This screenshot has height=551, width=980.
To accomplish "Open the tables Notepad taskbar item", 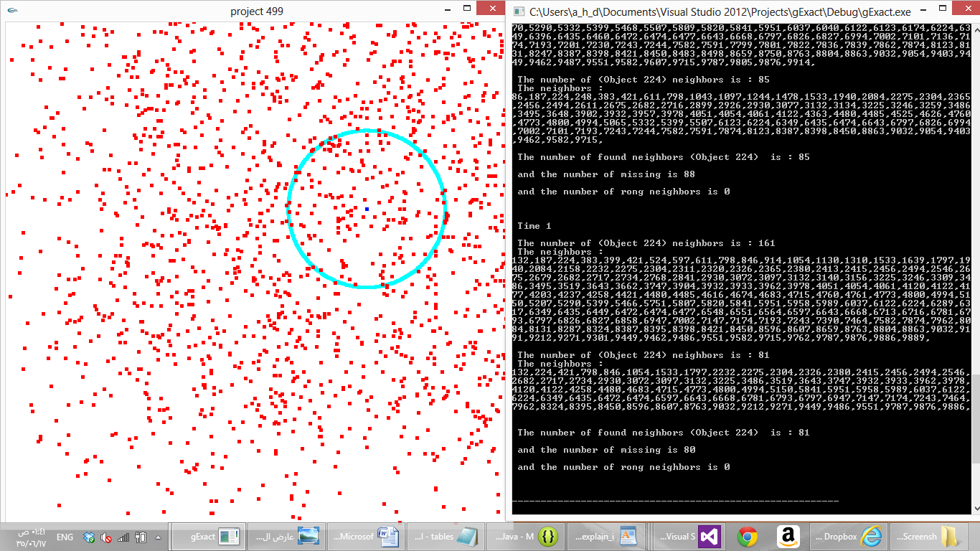I will pyautogui.click(x=446, y=536).
